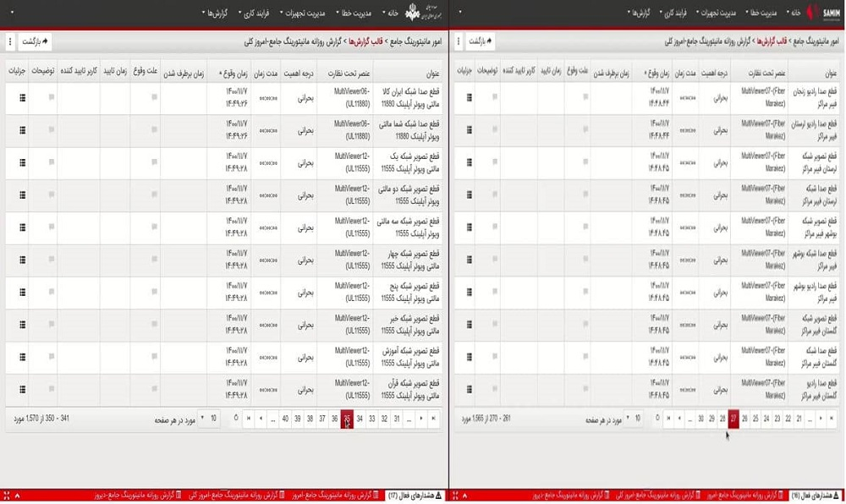Expand the مدیریت تجهیزات menu in right window
This screenshot has width=846, height=504.
(717, 13)
